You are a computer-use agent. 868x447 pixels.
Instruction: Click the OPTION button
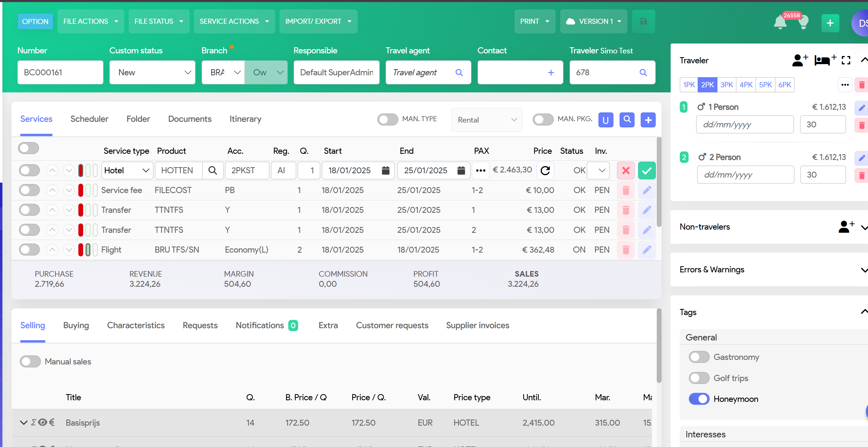click(35, 22)
